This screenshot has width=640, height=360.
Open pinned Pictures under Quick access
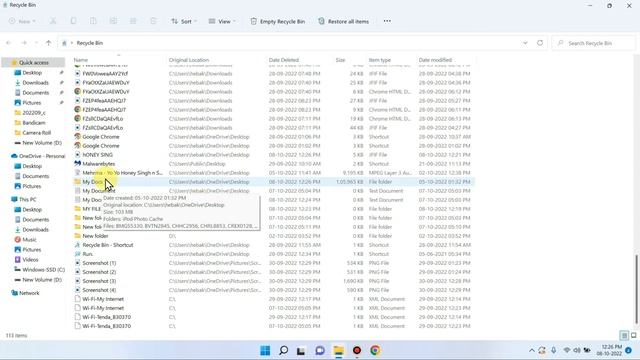pyautogui.click(x=31, y=103)
